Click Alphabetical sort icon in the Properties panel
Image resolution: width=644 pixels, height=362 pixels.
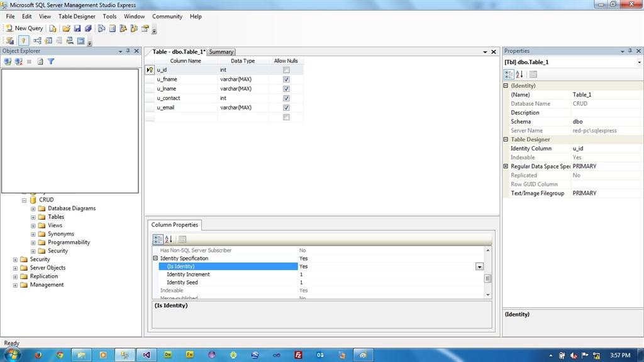coord(519,74)
